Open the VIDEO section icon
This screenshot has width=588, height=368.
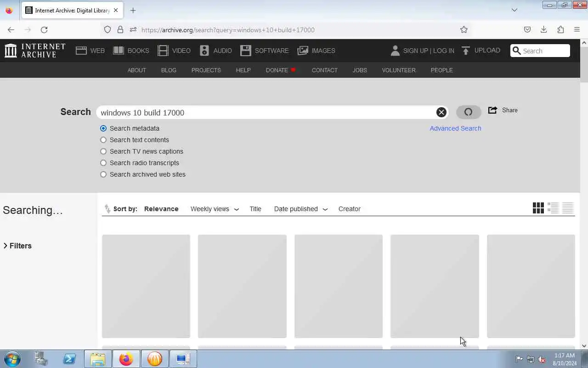coord(163,51)
